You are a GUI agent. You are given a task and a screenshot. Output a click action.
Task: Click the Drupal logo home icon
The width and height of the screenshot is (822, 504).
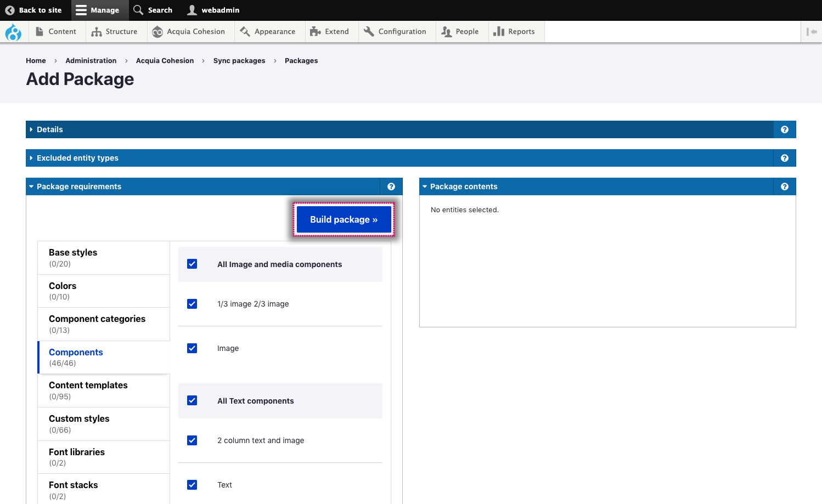coord(13,32)
